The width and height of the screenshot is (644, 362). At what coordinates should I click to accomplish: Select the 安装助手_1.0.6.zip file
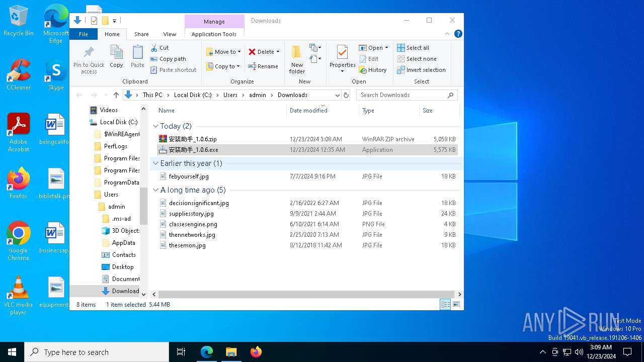pyautogui.click(x=306, y=139)
